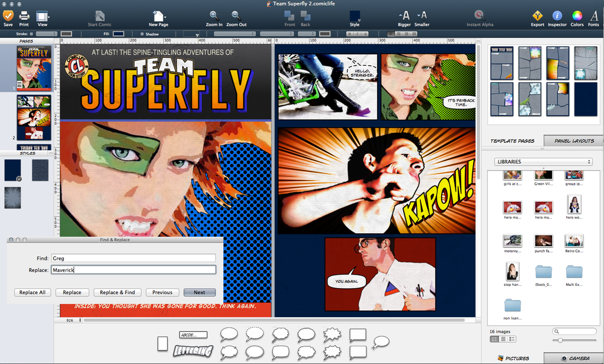
Task: Click the Stroke color swatch
Action: 66,34
